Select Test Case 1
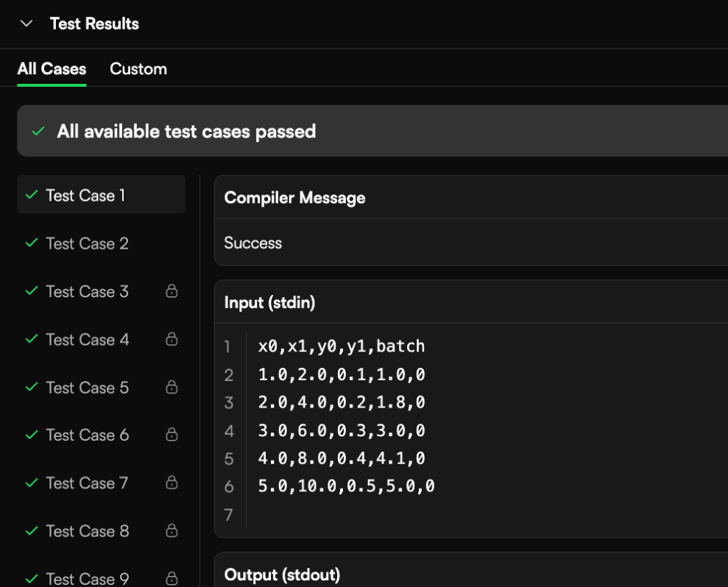This screenshot has height=587, width=728. tap(85, 196)
